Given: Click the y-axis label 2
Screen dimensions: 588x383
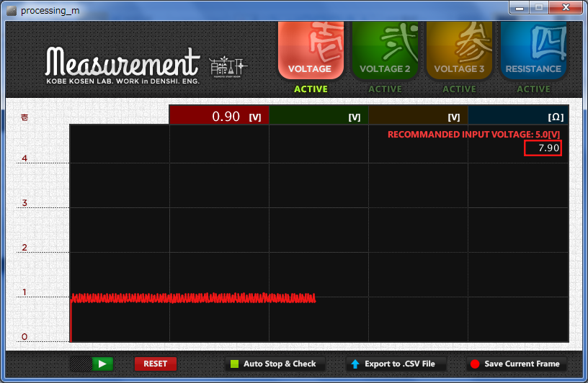Looking at the screenshot, I should point(24,248).
